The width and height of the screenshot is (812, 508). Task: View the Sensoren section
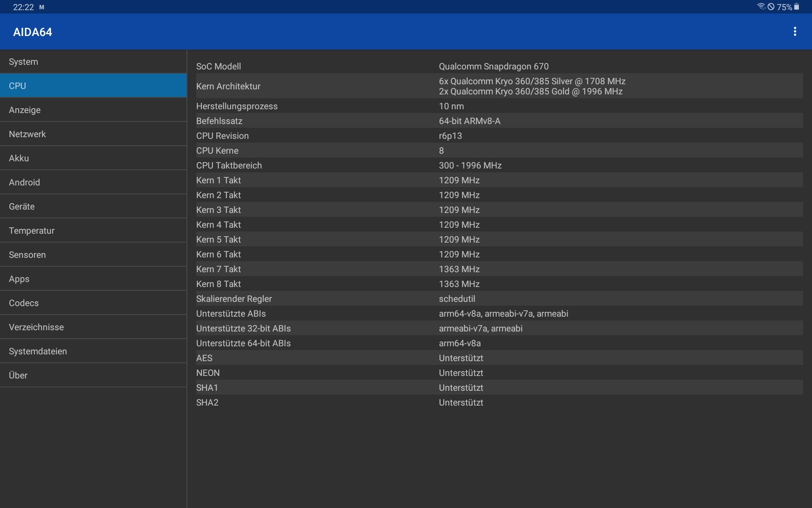(93, 255)
